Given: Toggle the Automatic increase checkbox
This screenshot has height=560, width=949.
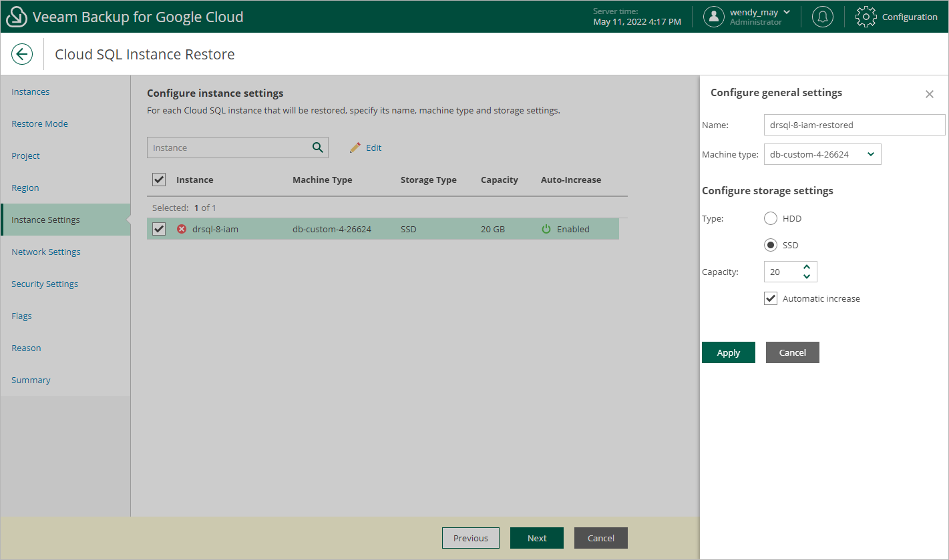Looking at the screenshot, I should pos(771,298).
